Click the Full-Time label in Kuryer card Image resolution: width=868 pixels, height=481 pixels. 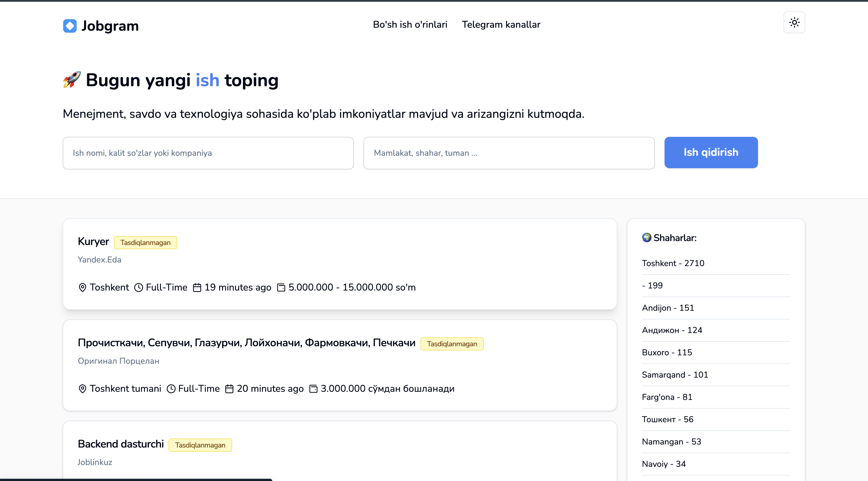click(x=166, y=287)
